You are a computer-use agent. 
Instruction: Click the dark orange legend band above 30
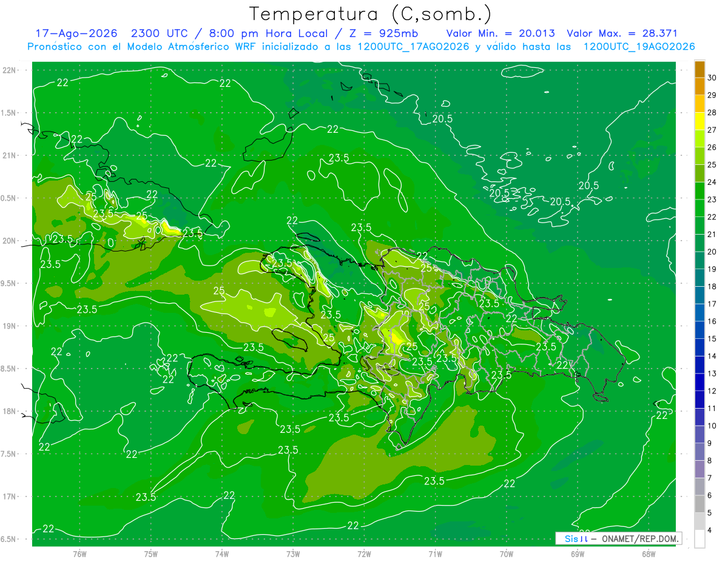pyautogui.click(x=699, y=69)
